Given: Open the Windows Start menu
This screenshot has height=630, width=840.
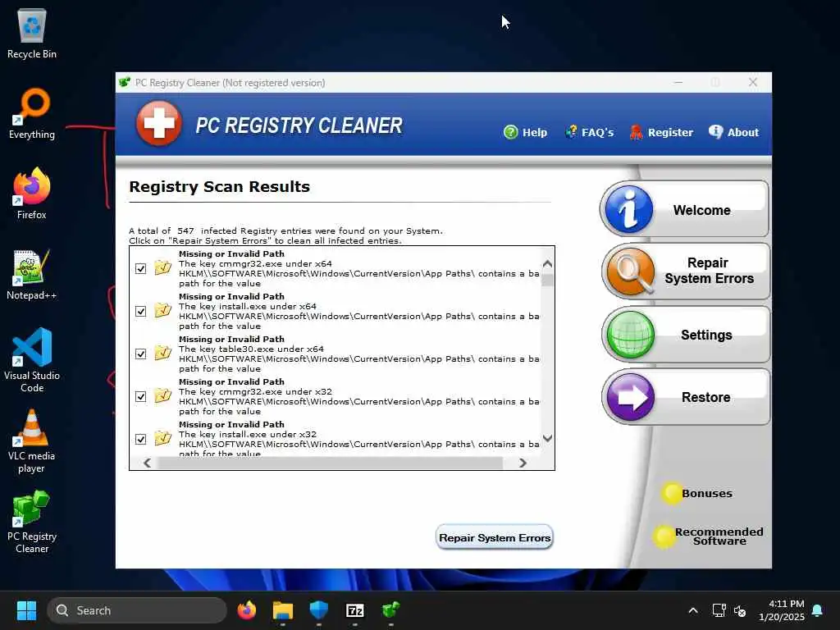Looking at the screenshot, I should click(26, 610).
